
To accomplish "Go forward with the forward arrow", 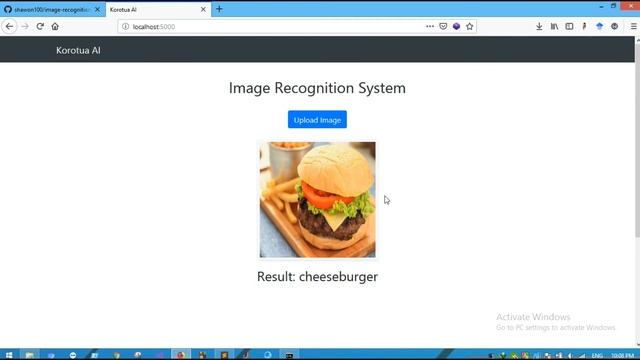I will click(25, 27).
